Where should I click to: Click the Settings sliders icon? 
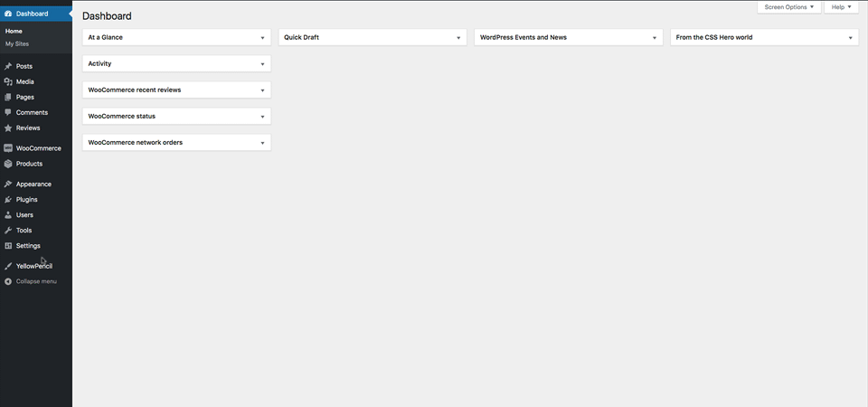coord(8,246)
